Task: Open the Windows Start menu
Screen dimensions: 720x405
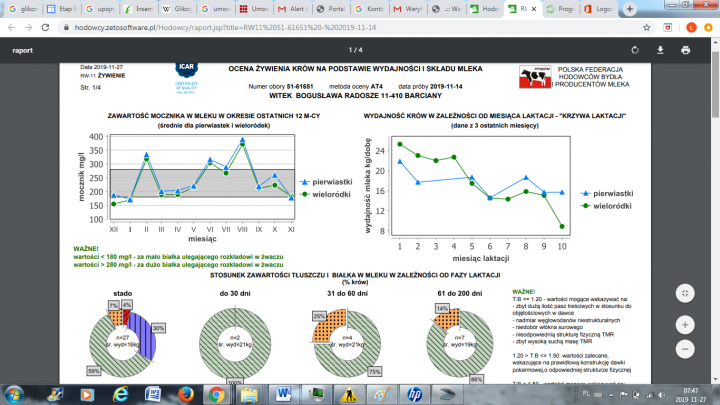Action: [14, 394]
